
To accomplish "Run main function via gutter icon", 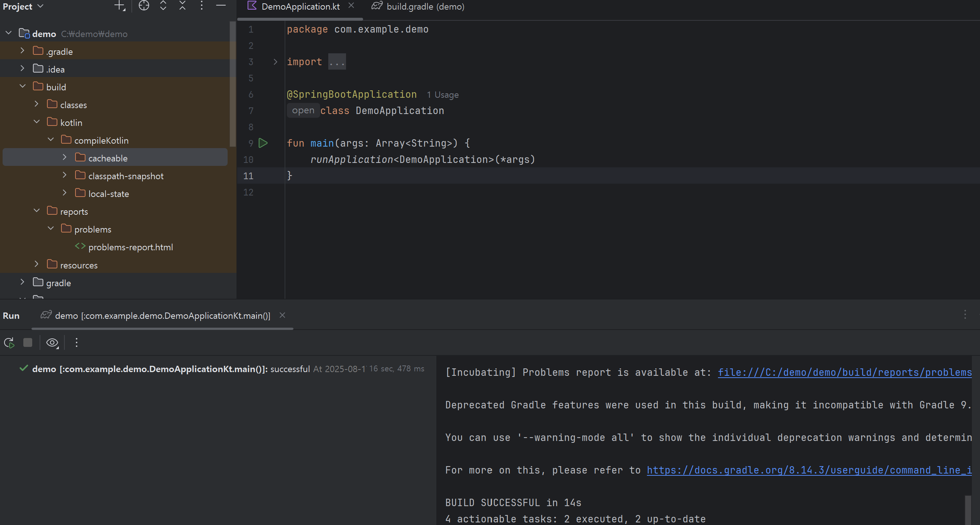I will pos(263,143).
